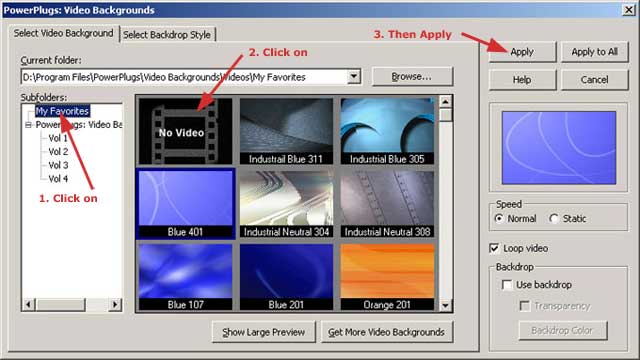Collapse the PowerPlugs: Video Backgrounds tree node
Screen dimensions: 640x360
click(x=28, y=125)
